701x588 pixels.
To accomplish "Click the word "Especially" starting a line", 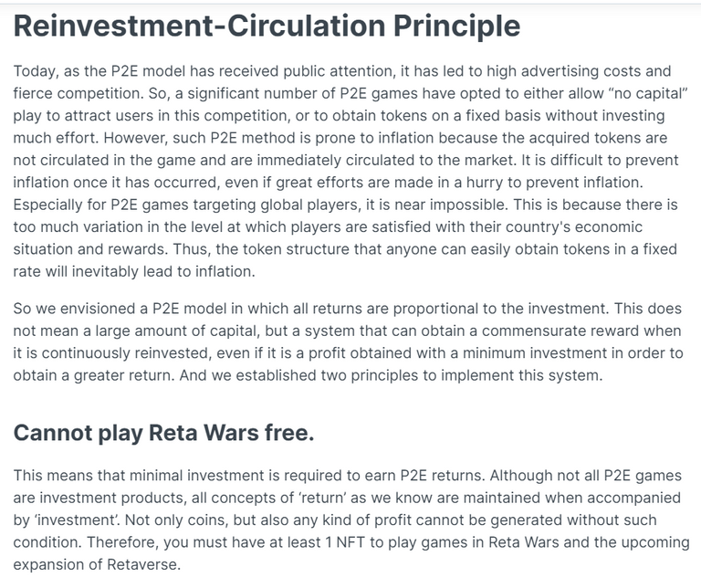I will click(x=47, y=205).
